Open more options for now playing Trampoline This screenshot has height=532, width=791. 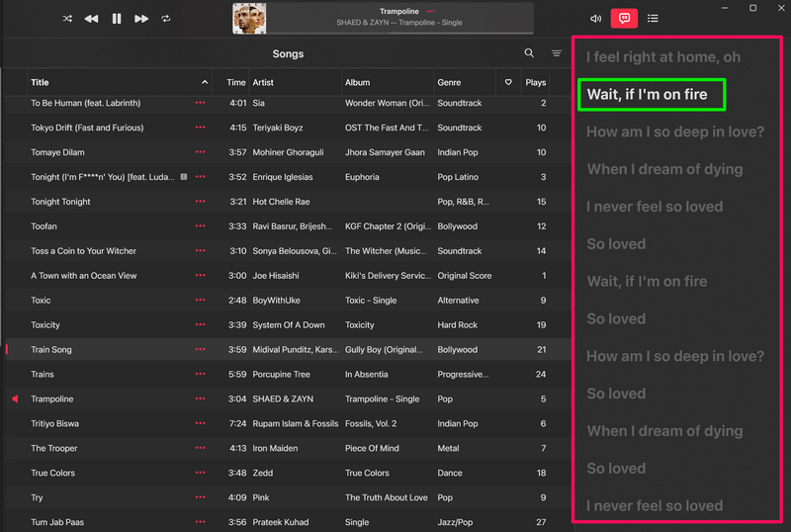coord(431,11)
